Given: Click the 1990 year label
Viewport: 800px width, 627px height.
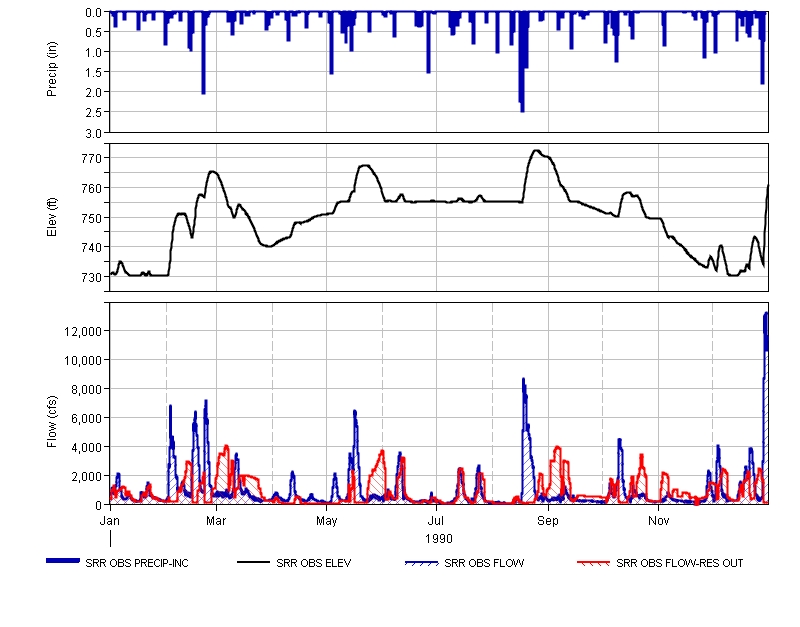Looking at the screenshot, I should click(x=439, y=539).
